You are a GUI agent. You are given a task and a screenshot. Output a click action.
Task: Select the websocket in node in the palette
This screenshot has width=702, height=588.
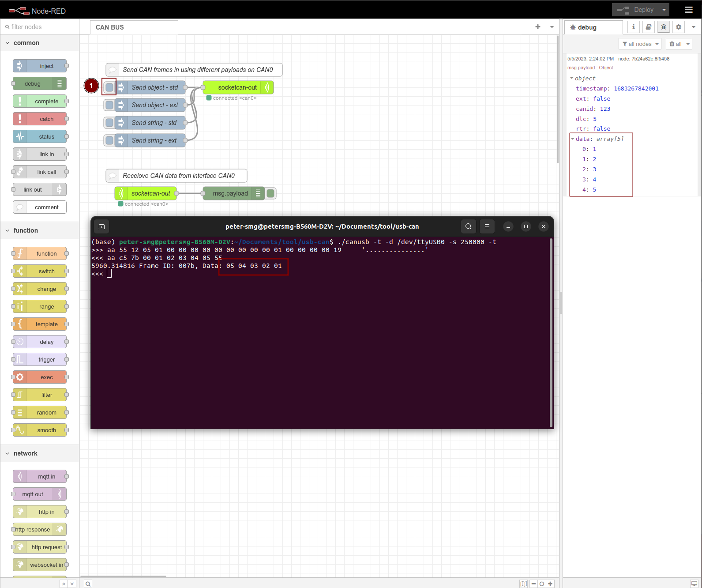[40, 565]
